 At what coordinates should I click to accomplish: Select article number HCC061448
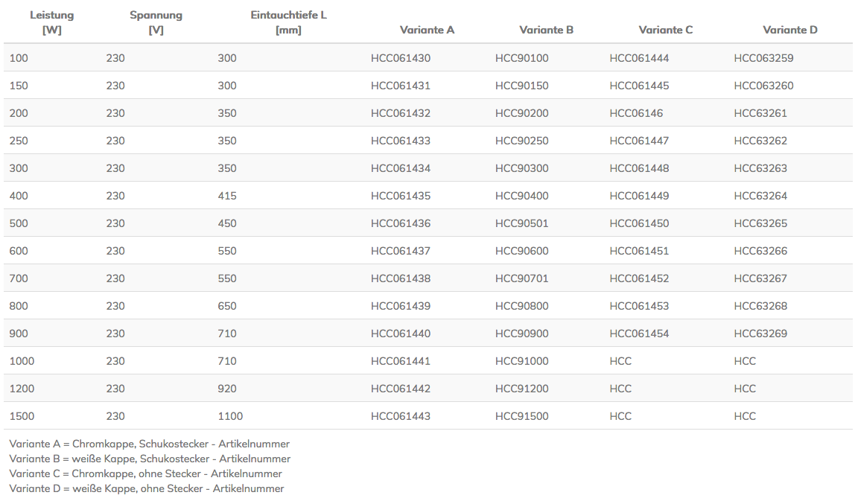point(639,168)
